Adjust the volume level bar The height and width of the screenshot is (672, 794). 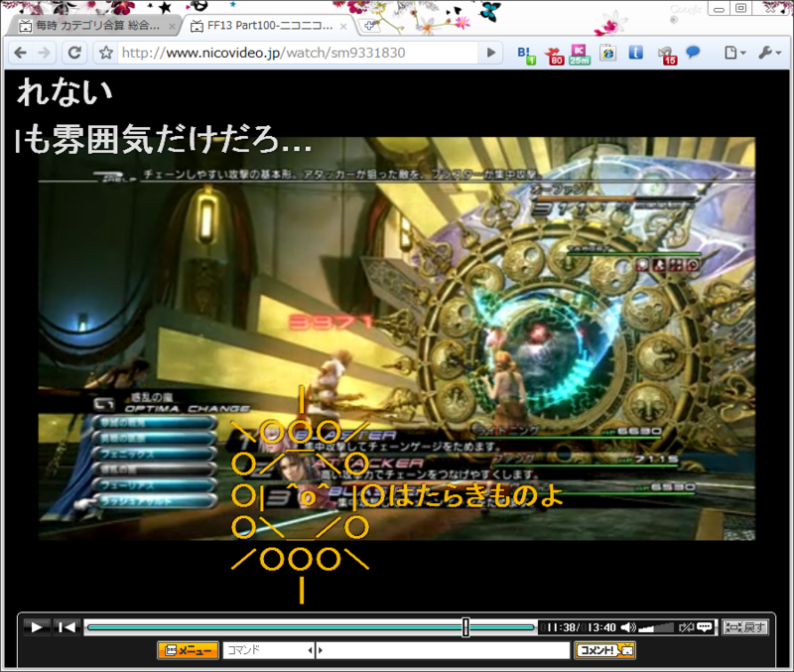(x=656, y=628)
